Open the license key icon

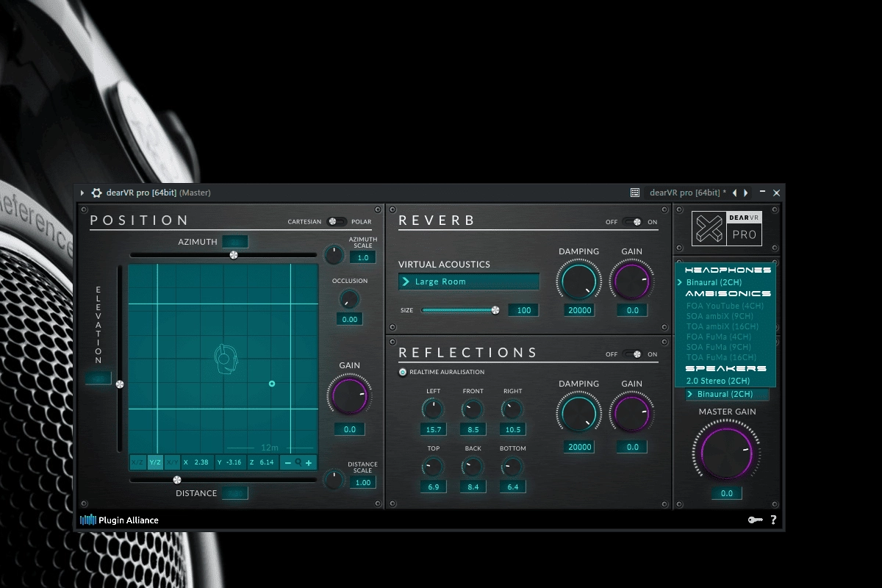(755, 520)
